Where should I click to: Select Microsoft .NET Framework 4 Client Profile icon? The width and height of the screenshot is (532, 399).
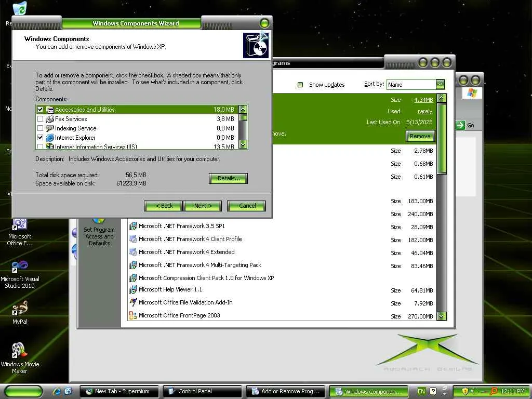tap(132, 239)
